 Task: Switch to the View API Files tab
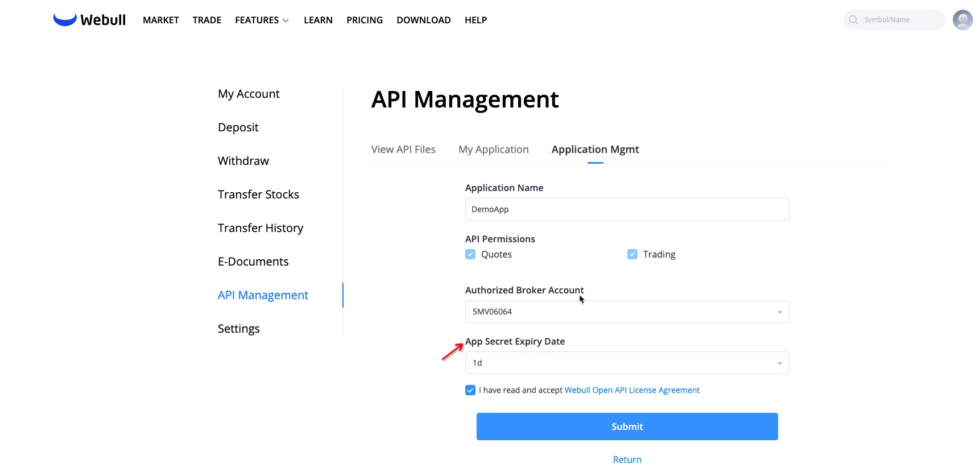(x=403, y=150)
